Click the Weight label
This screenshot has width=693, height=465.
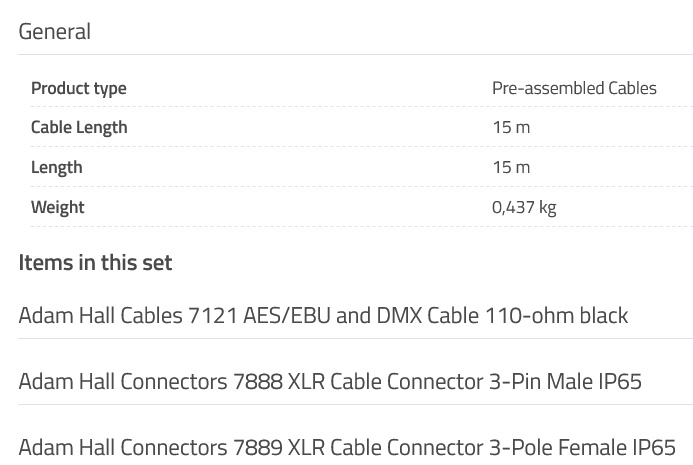tap(57, 207)
